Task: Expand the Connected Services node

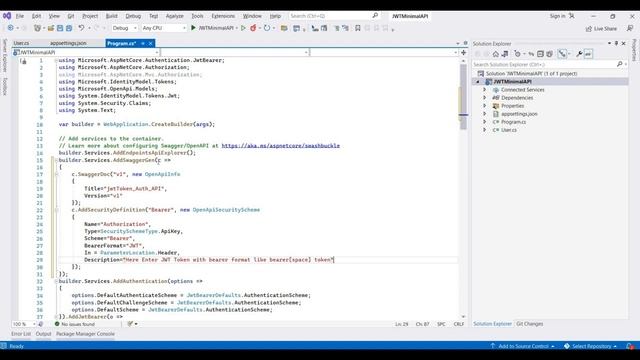Action: (485, 89)
